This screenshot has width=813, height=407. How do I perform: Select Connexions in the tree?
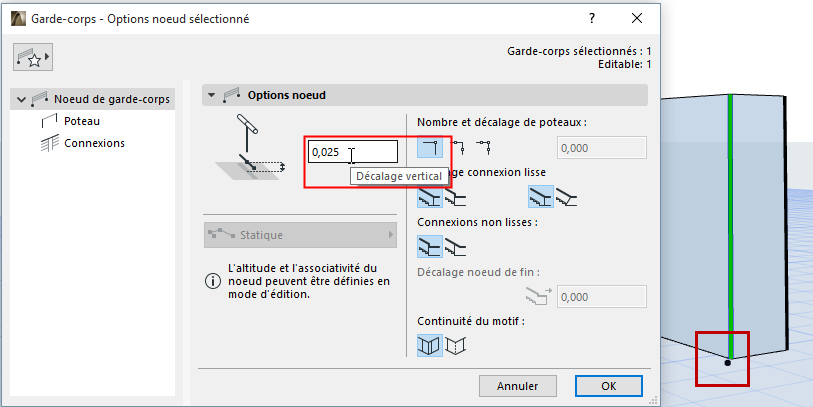coord(94,143)
